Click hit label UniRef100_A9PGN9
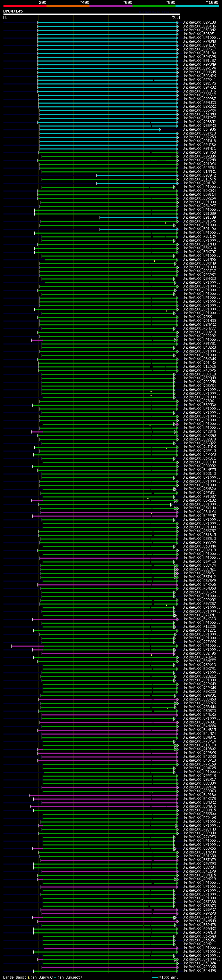This screenshot has width=222, height=980. point(199,64)
